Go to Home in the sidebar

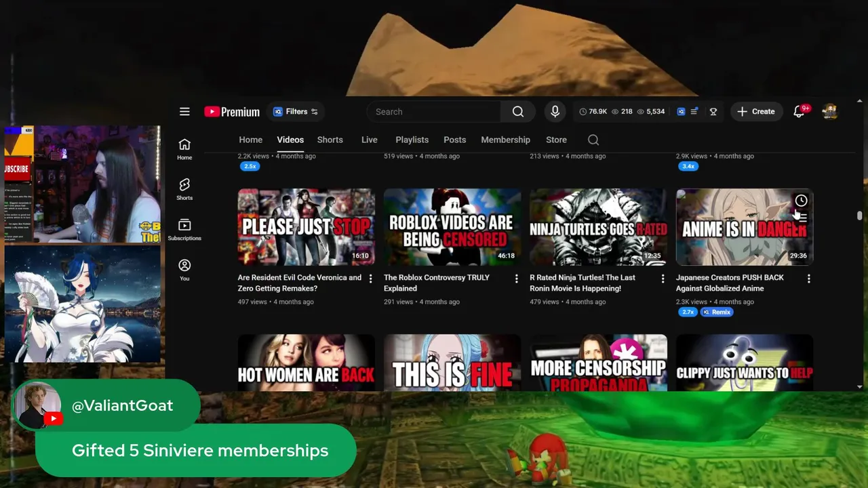(x=184, y=149)
